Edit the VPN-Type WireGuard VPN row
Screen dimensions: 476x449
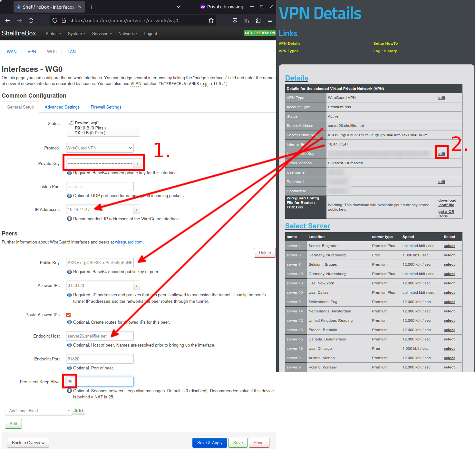pos(442,98)
